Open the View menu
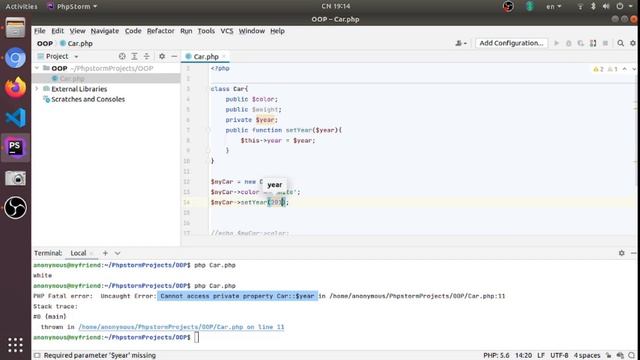The height and width of the screenshot is (360, 640). tap(77, 31)
